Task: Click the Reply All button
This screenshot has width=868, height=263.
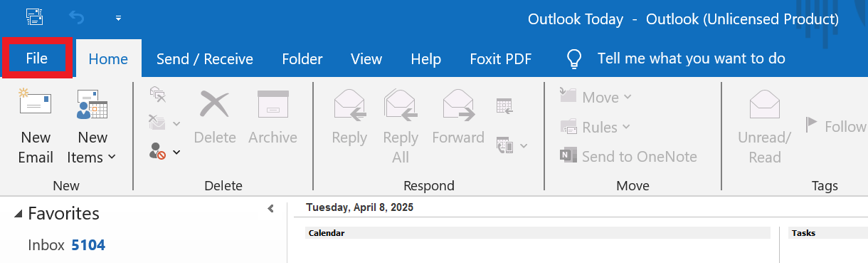Action: tap(401, 127)
